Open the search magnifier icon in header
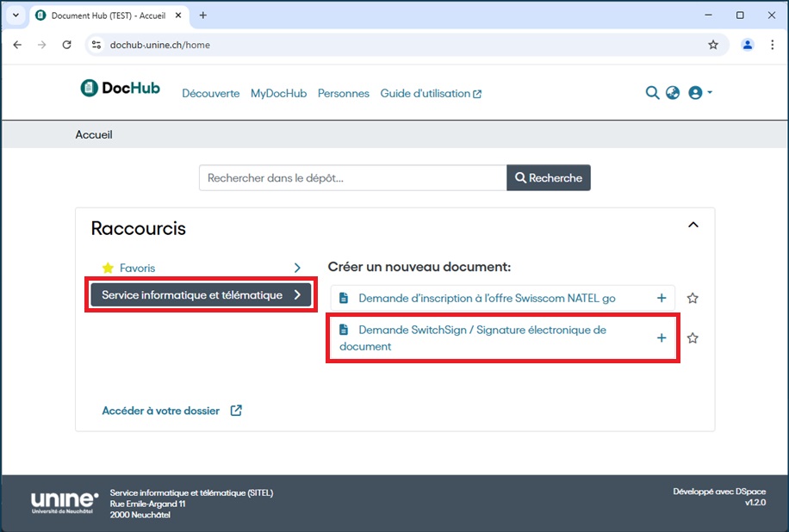This screenshot has height=532, width=789. pyautogui.click(x=652, y=93)
